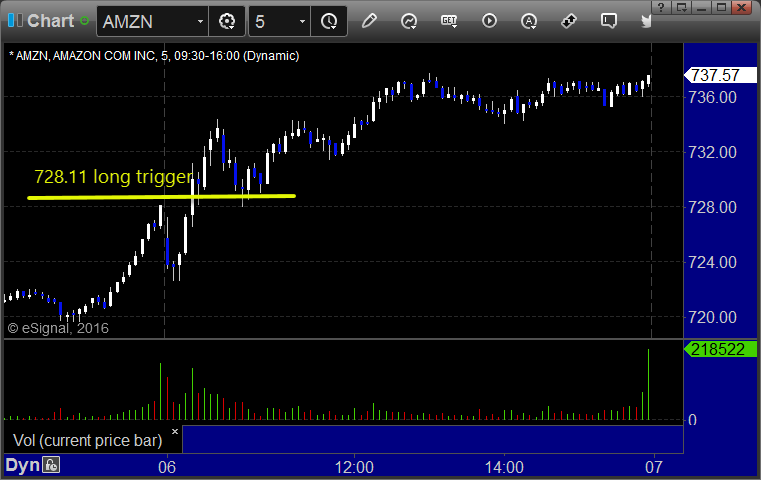The height and width of the screenshot is (480, 761).
Task: Click the 732.00 price axis label
Action: coord(712,152)
